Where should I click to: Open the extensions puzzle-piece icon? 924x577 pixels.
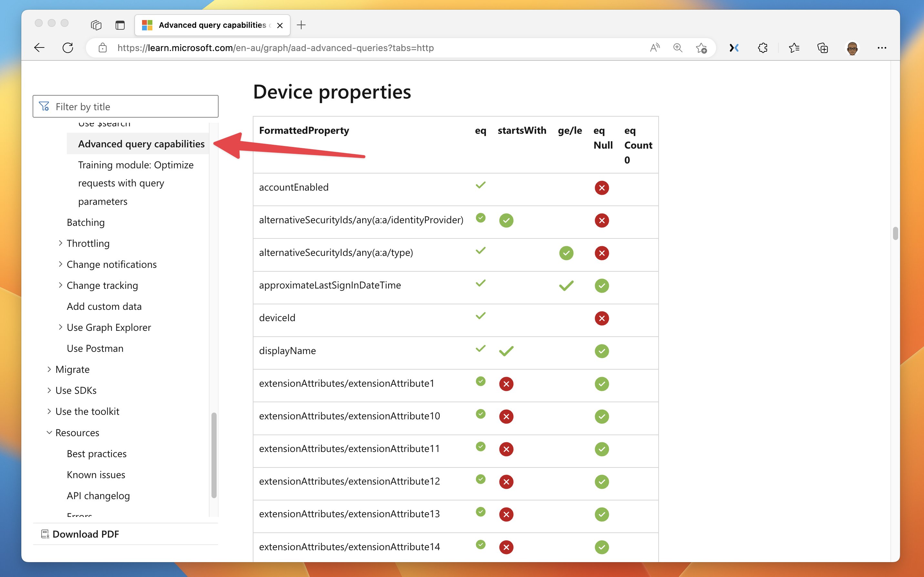click(762, 48)
